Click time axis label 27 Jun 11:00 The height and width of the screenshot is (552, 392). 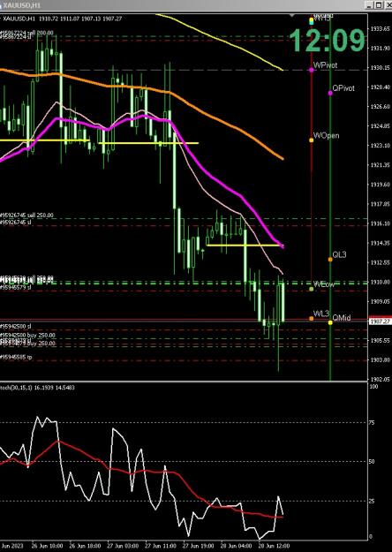(x=161, y=546)
